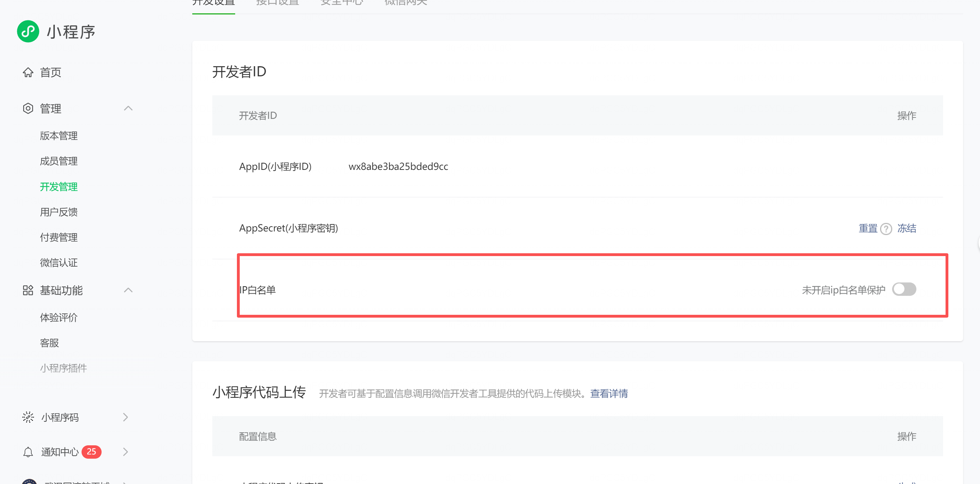Click the 冻结 AppSecret link
This screenshot has width=980, height=484.
(907, 228)
